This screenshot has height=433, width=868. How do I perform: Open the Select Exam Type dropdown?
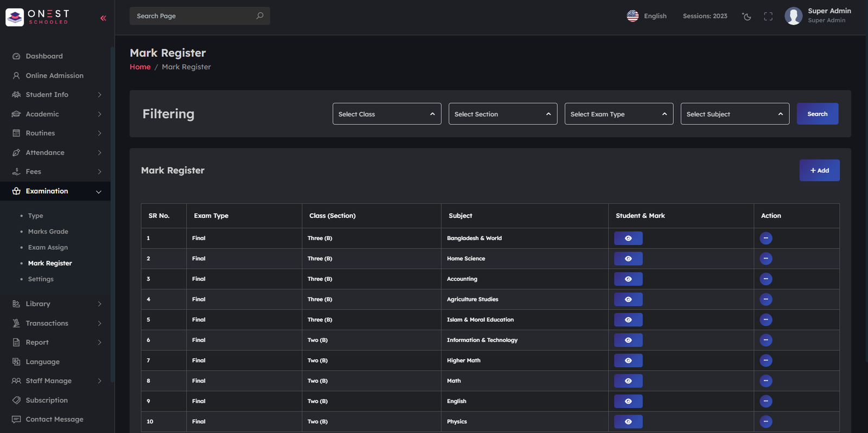[619, 114]
